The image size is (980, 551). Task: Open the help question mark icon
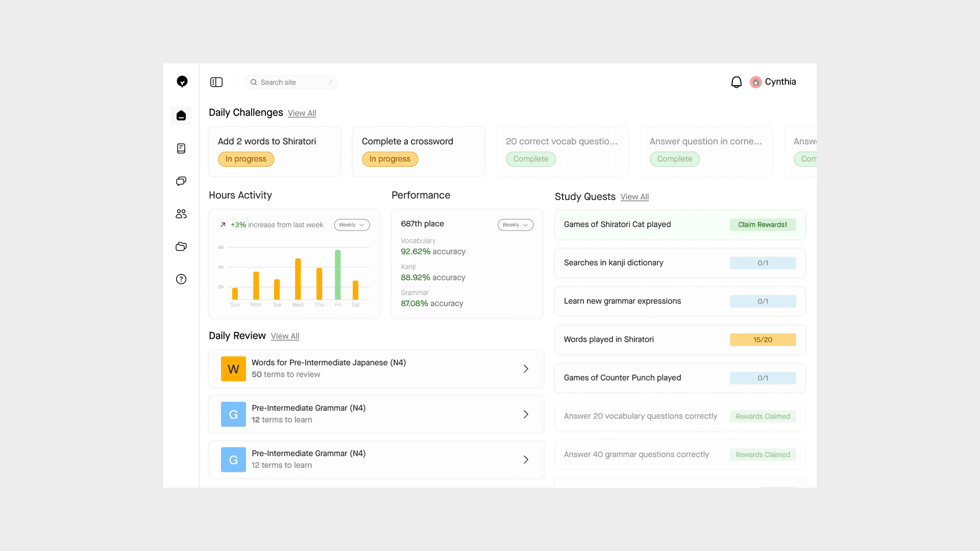click(181, 279)
